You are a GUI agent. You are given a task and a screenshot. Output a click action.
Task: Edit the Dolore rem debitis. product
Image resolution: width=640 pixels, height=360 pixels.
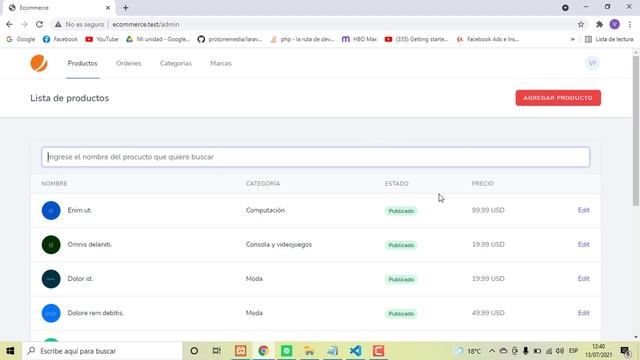[584, 313]
